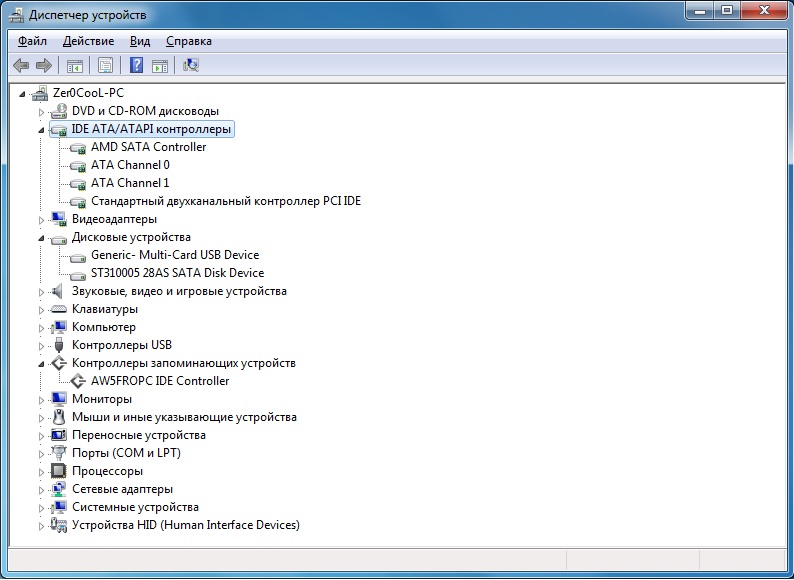
Task: Click the Back arrow toolbar icon
Action: point(21,65)
